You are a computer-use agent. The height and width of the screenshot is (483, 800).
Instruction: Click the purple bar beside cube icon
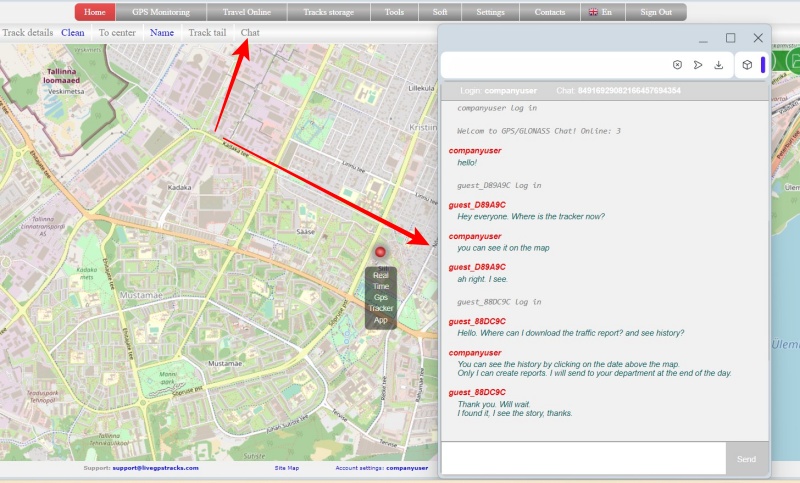click(x=763, y=65)
